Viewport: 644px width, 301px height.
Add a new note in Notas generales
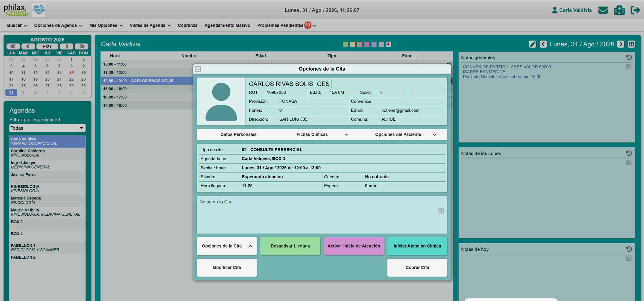tap(628, 67)
